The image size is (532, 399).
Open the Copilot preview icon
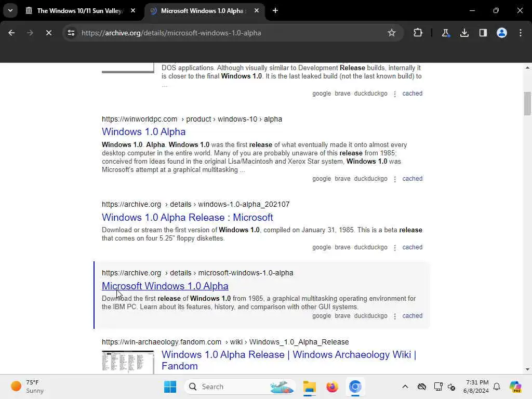(x=515, y=387)
